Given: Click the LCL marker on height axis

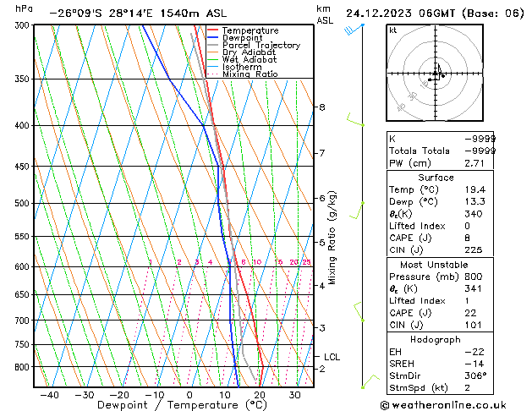Looking at the screenshot, I should [332, 357].
